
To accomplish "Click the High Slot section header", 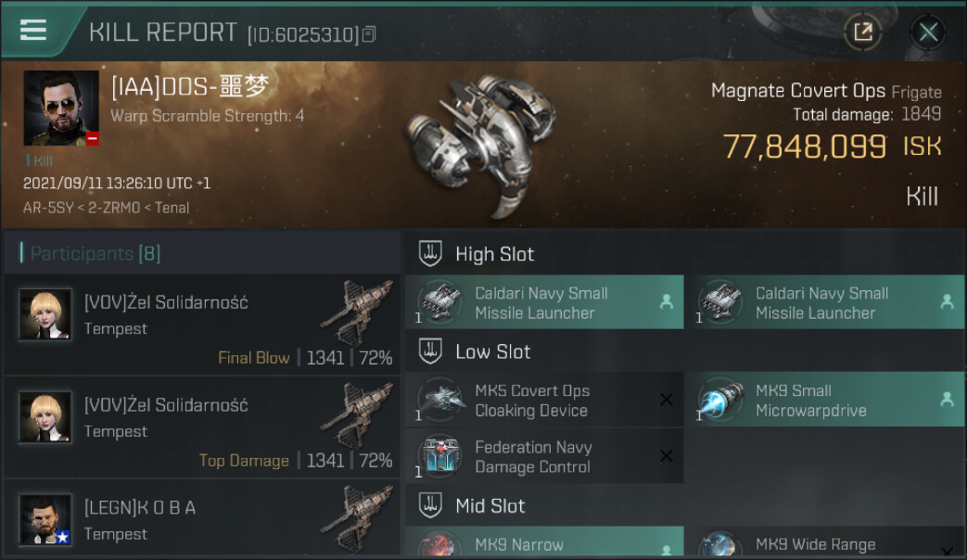I will point(494,254).
